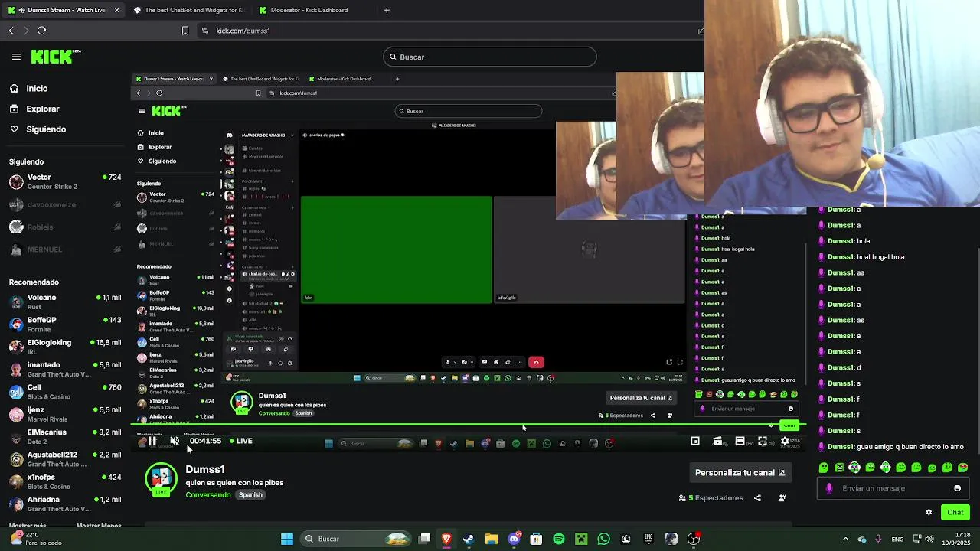Open player settings gear

pyautogui.click(x=785, y=441)
